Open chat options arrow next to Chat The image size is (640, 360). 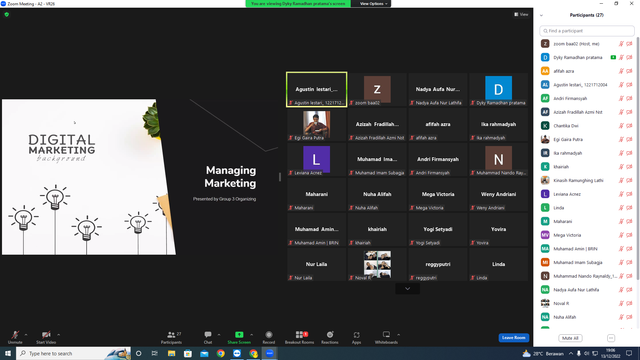[x=219, y=335]
